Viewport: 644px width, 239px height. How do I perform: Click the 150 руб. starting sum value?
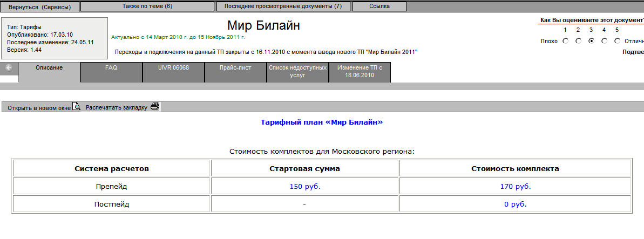[305, 187]
